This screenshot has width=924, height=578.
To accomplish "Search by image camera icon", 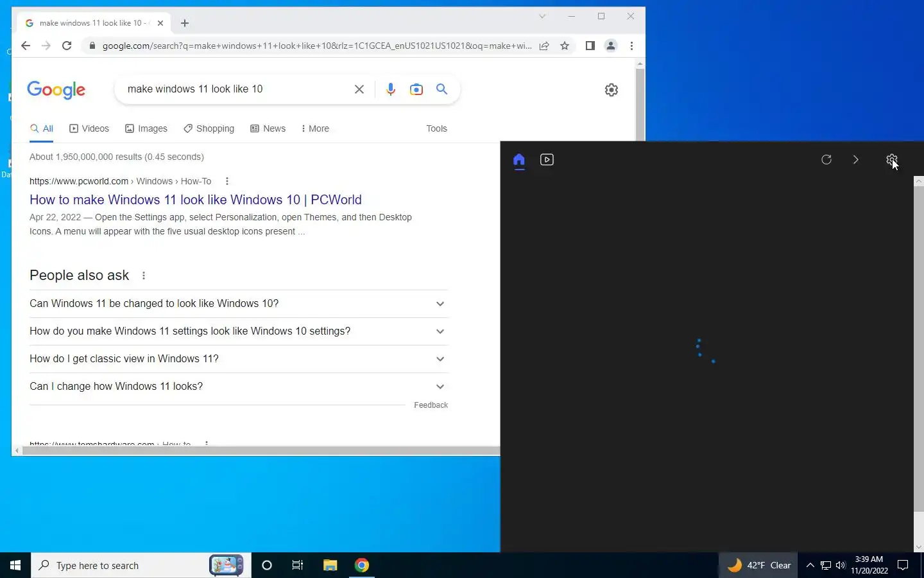I will (416, 89).
